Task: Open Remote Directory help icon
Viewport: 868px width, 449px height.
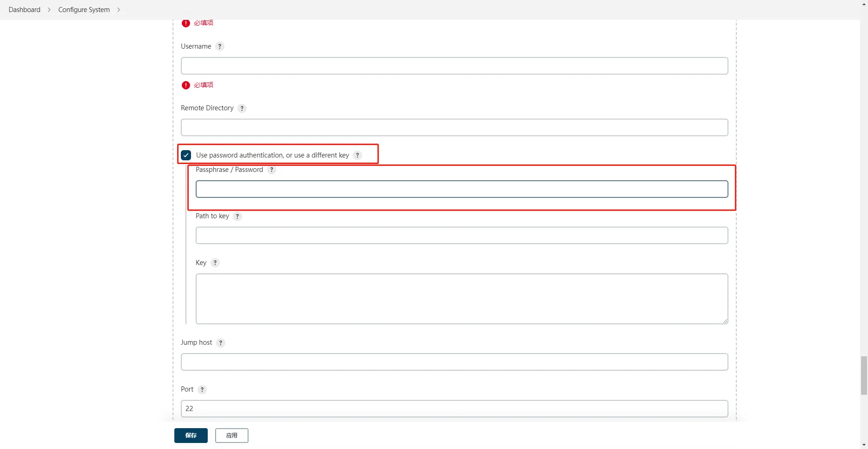Action: coord(242,108)
